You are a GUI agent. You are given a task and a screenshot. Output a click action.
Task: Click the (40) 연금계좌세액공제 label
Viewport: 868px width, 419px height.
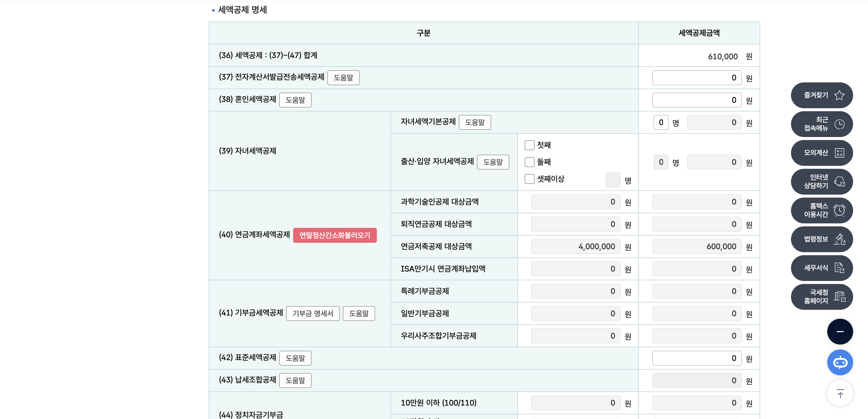[x=254, y=235]
